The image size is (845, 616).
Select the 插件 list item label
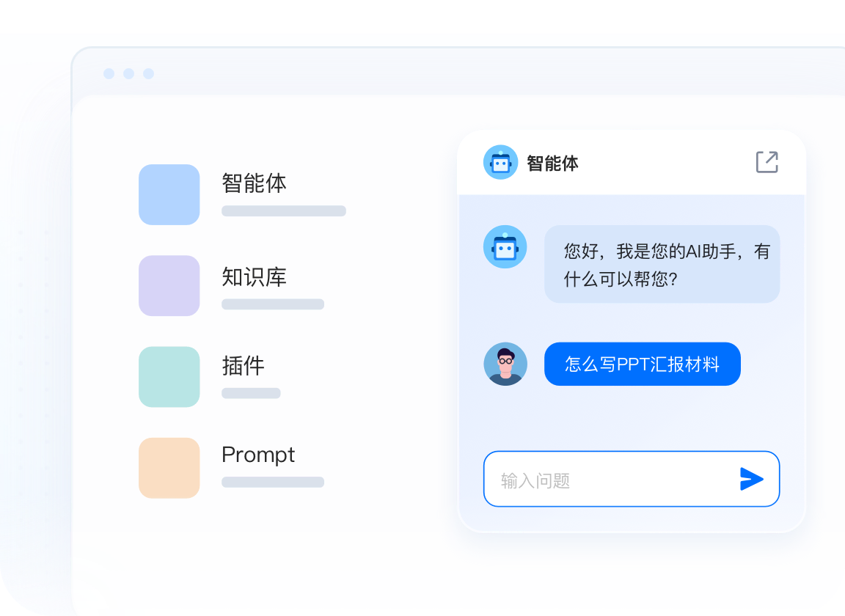[x=243, y=366]
